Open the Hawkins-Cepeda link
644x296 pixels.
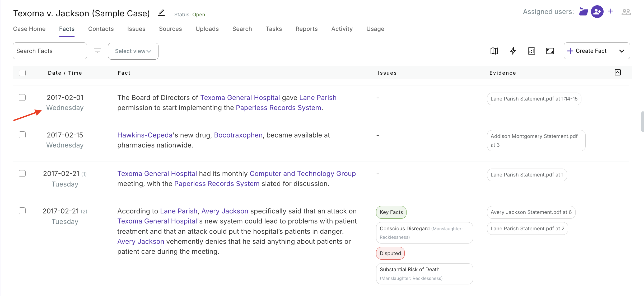point(145,135)
